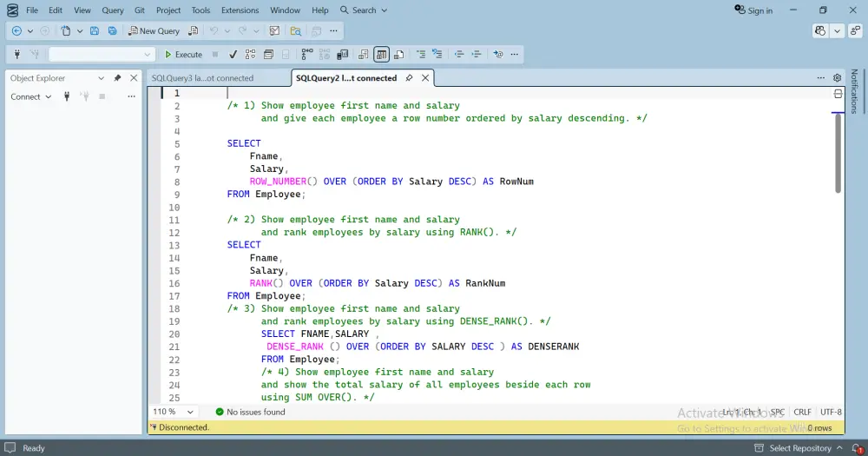Open the editor settings gear icon

tap(837, 78)
